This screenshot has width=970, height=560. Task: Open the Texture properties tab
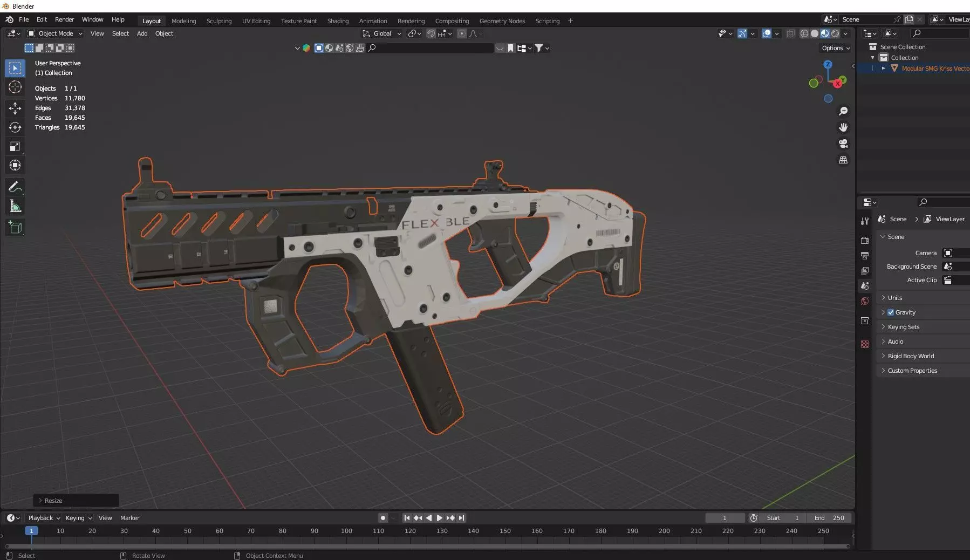pos(865,344)
